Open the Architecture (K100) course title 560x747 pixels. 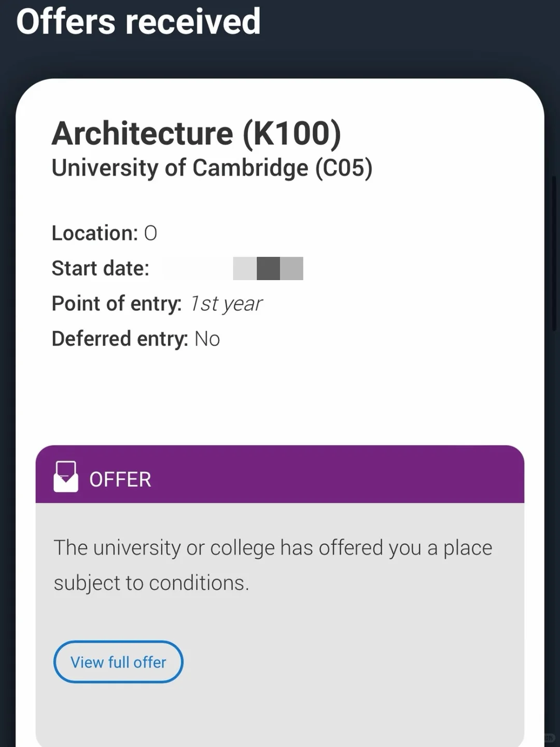[x=197, y=133]
